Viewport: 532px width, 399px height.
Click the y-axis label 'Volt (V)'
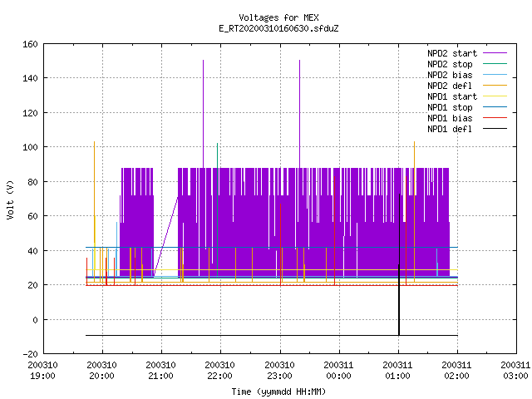point(11,199)
